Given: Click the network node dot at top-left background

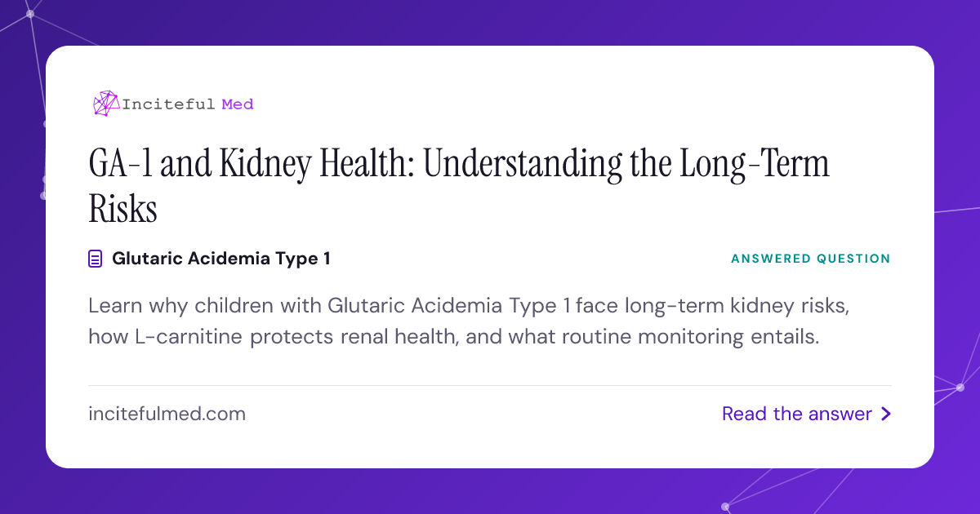Looking at the screenshot, I should tap(30, 14).
